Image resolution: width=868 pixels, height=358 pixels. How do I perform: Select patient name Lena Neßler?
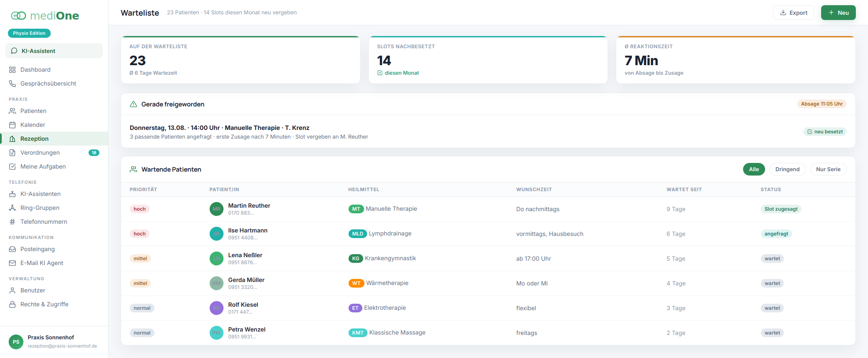click(x=245, y=255)
